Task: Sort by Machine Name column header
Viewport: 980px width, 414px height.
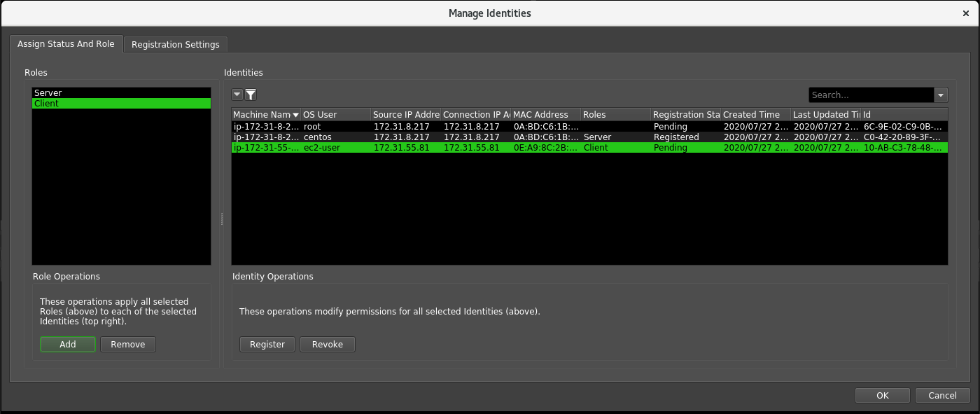Action: [x=262, y=114]
